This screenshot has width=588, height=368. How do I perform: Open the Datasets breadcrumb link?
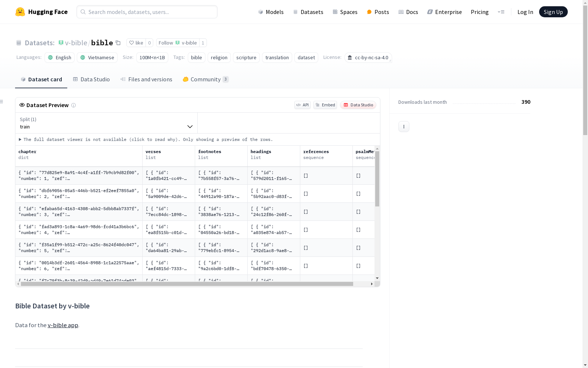[39, 43]
